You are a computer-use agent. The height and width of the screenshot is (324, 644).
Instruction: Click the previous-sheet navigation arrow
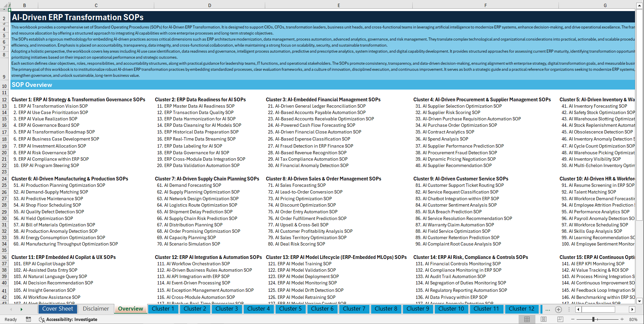pos(11,309)
